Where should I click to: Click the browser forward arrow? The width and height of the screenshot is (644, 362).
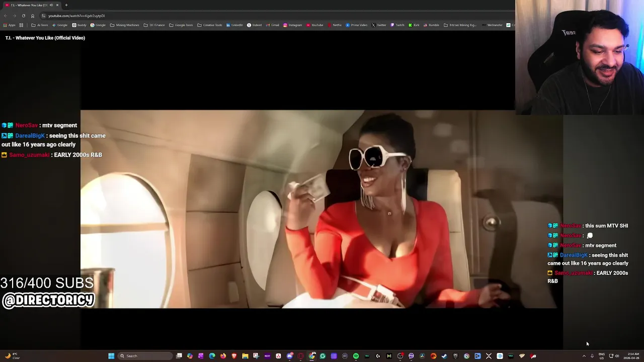pos(14,16)
